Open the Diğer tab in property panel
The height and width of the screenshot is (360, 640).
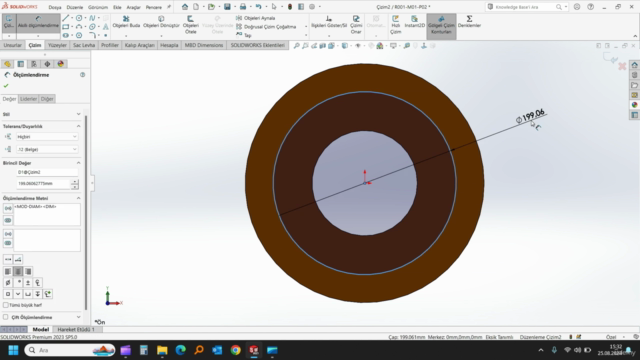pos(47,99)
